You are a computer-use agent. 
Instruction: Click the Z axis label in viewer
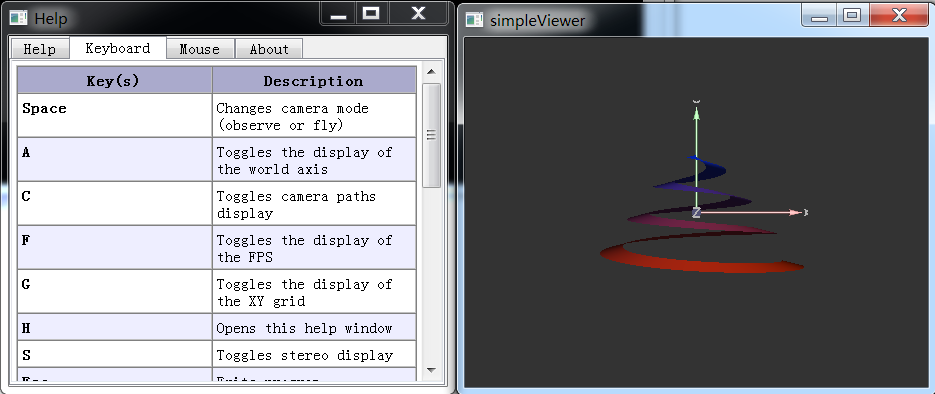point(696,213)
